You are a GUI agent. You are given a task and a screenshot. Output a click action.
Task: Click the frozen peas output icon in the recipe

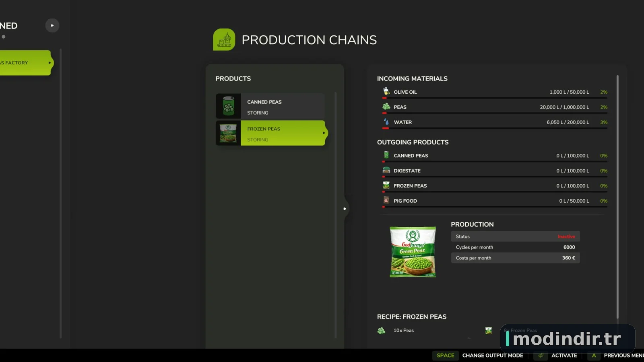coord(489,331)
